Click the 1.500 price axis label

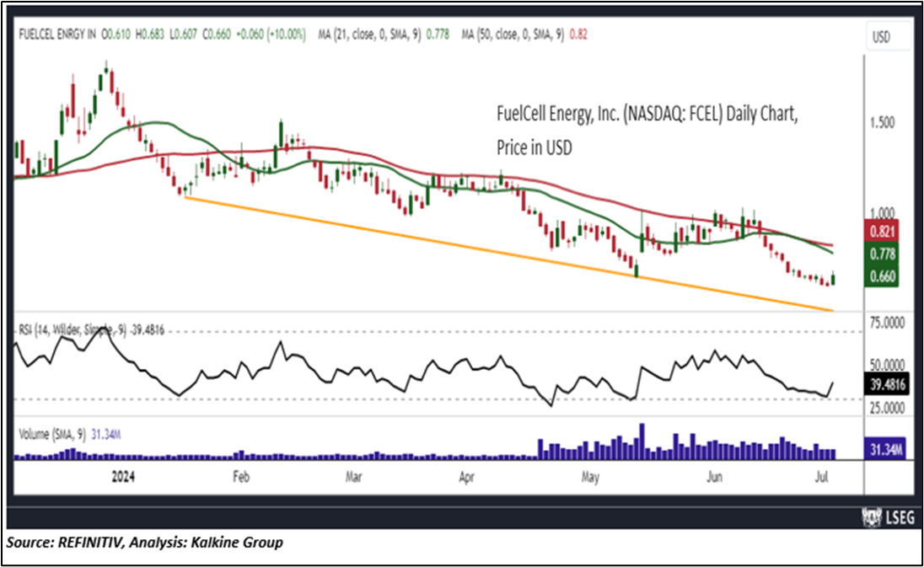click(x=882, y=122)
